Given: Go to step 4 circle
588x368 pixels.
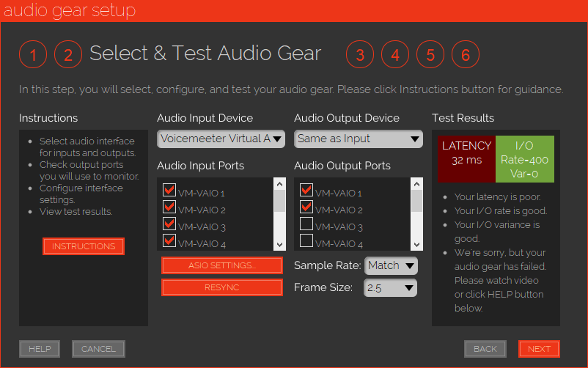Looking at the screenshot, I should (x=395, y=55).
